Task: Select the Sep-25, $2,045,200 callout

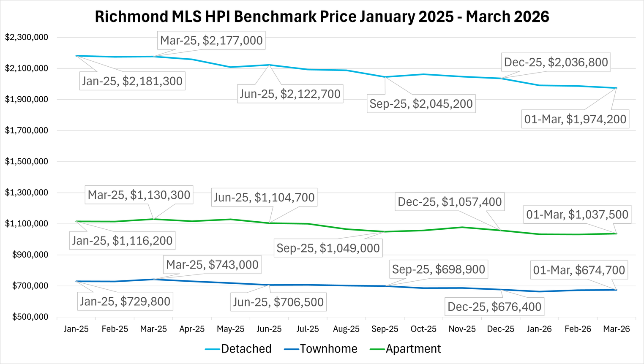Action: [421, 104]
